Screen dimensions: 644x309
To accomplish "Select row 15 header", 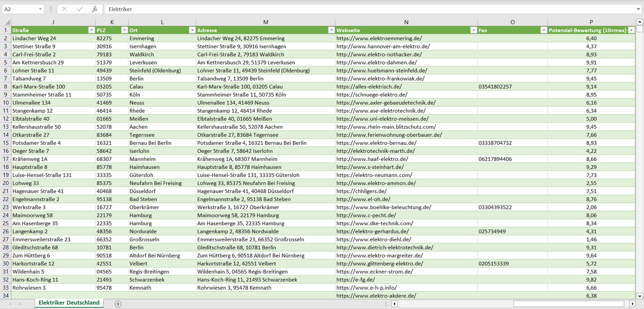I will click(6, 143).
